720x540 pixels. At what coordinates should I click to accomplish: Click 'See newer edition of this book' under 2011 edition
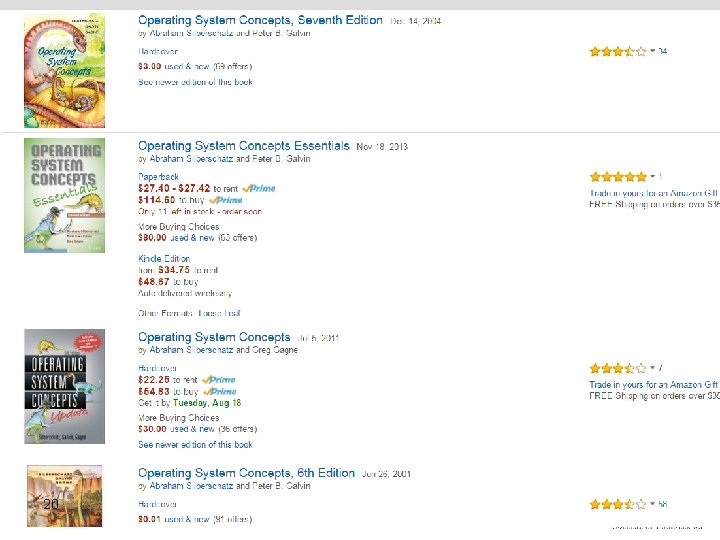tap(195, 444)
